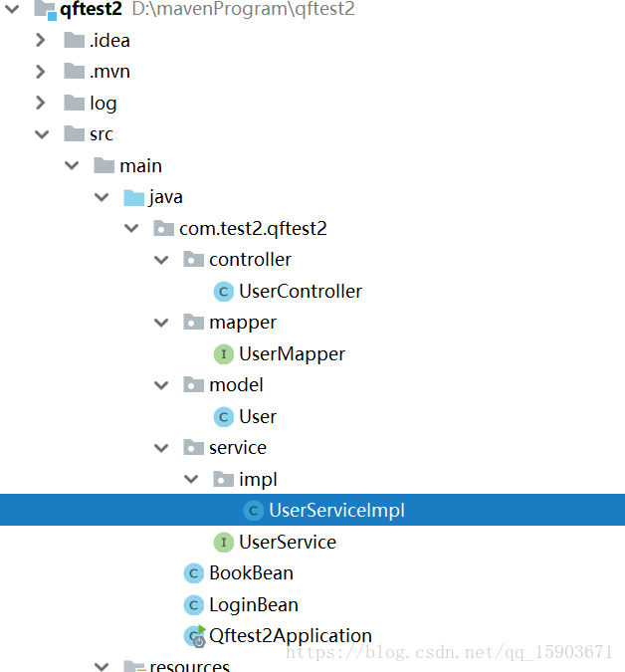Collapse the com.test2.qftest2 package arrow

pyautogui.click(x=131, y=228)
